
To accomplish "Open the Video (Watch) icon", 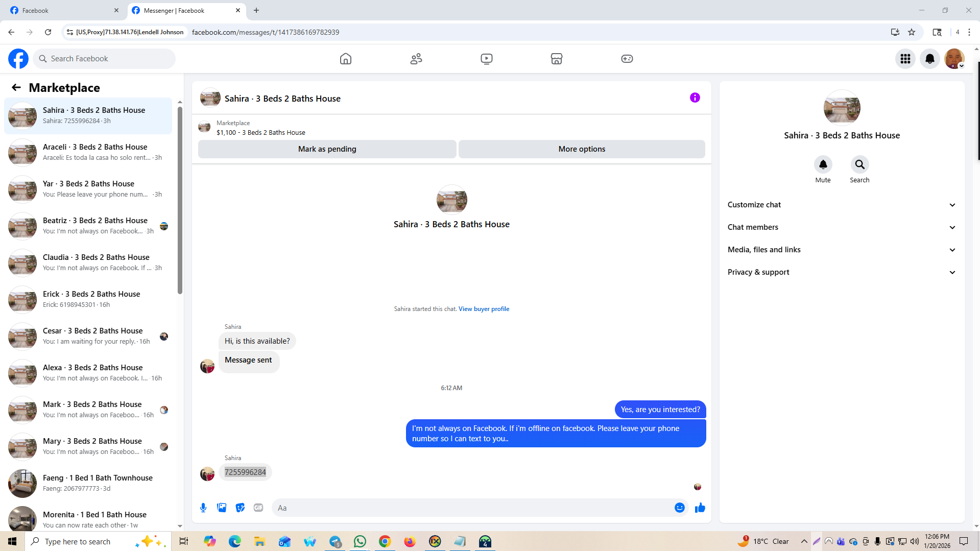I will click(x=487, y=59).
